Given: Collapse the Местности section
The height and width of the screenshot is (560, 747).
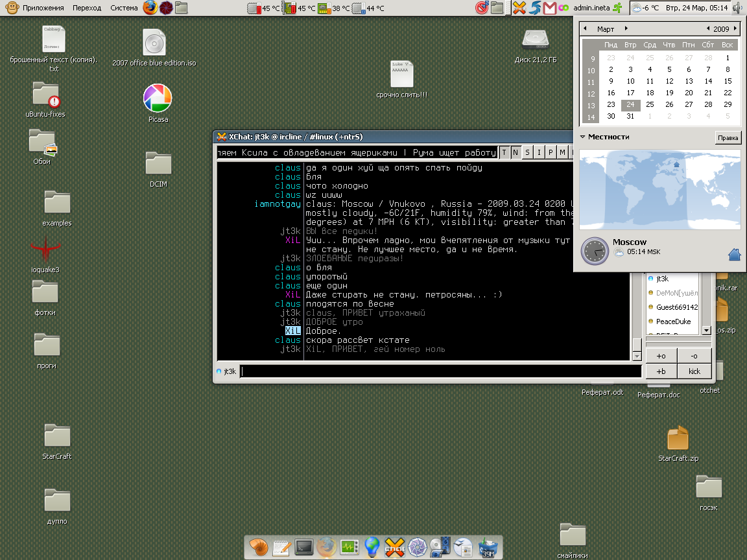Looking at the screenshot, I should (x=583, y=137).
